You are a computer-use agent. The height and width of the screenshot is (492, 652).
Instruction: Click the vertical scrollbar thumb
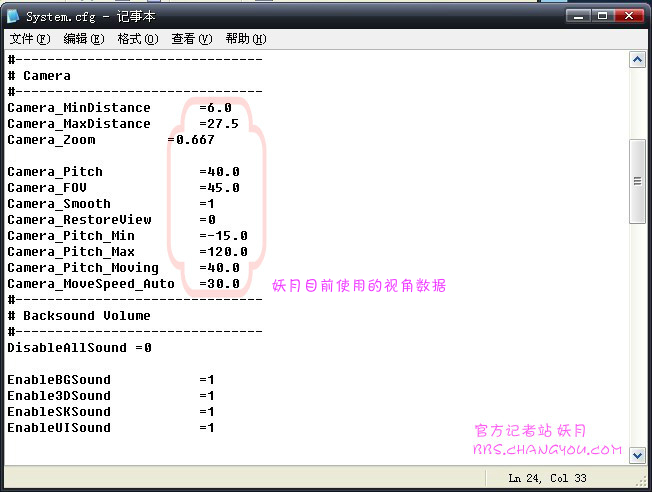(637, 181)
